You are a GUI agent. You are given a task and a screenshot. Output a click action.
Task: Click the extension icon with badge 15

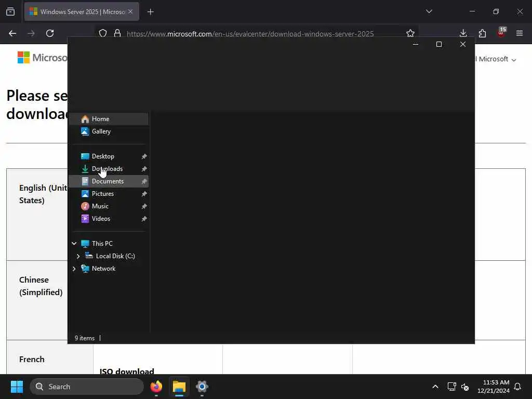point(501,33)
